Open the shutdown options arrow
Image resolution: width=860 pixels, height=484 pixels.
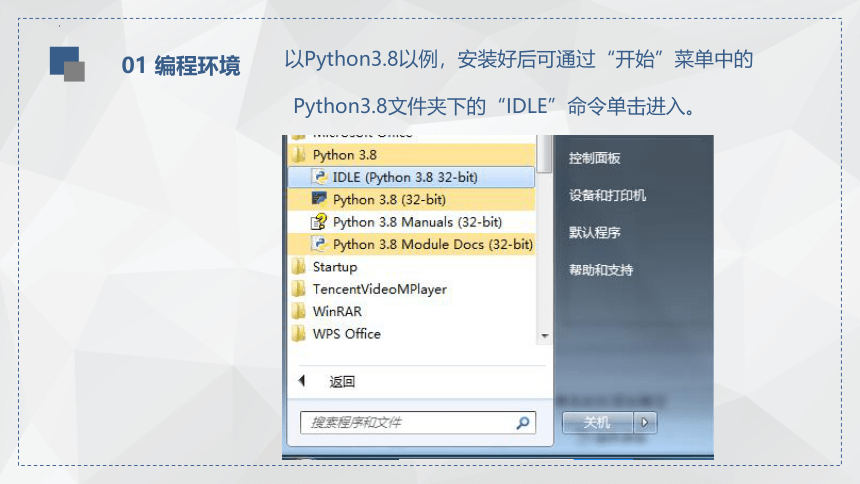pyautogui.click(x=645, y=423)
